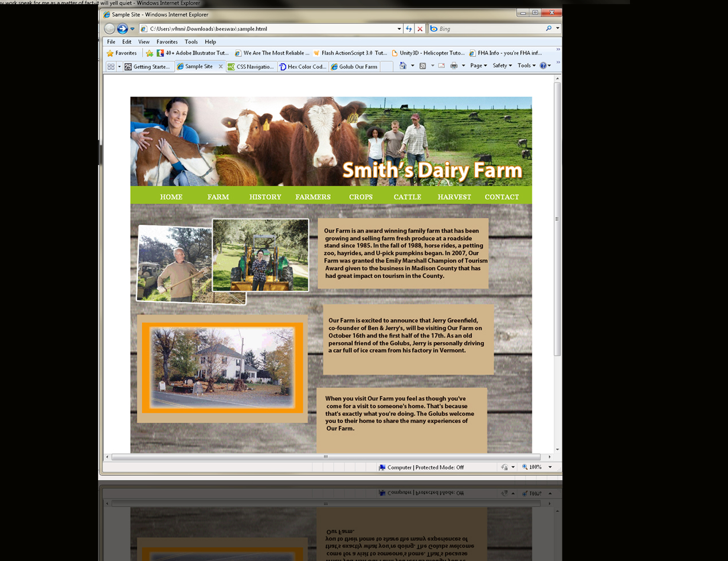Click FARM in the green nav bar
The width and height of the screenshot is (728, 561).
(x=218, y=197)
